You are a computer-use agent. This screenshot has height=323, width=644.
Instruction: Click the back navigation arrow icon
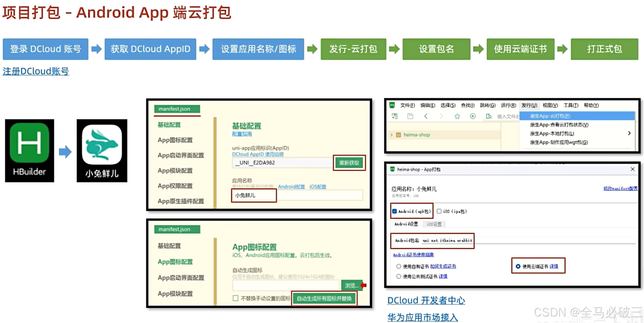pos(426,116)
